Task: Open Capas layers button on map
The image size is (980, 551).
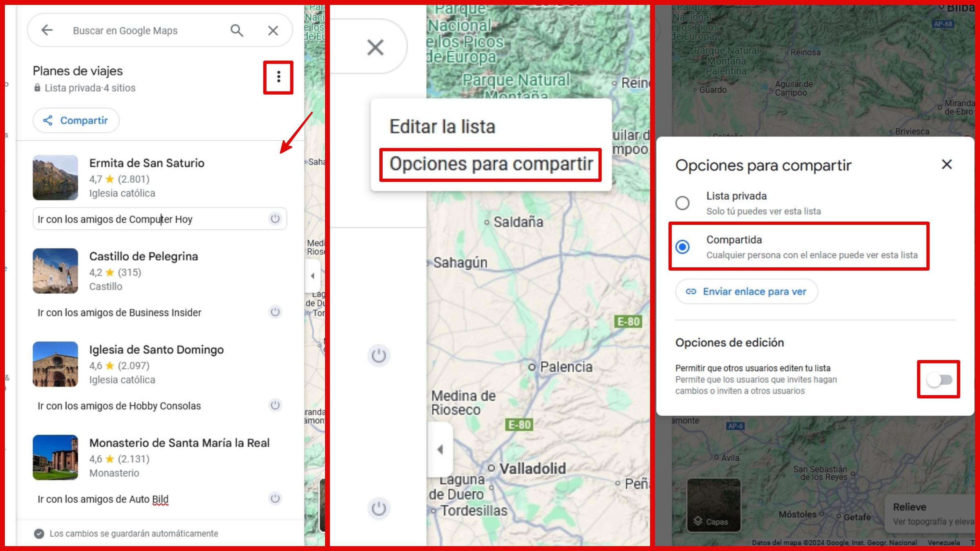Action: point(714,505)
